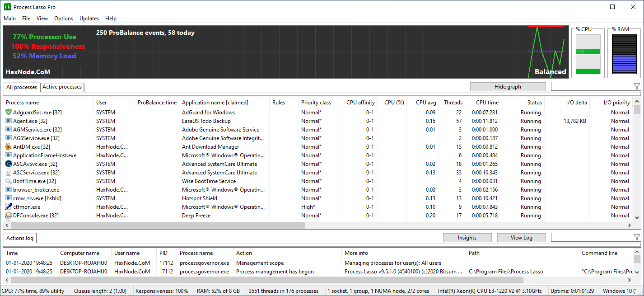
Task: Sort log by PID column header
Action: [167, 253]
